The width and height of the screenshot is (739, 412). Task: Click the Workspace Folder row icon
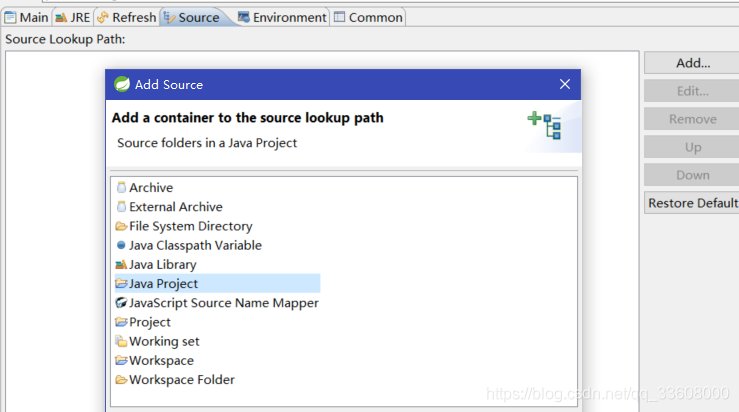coord(121,379)
